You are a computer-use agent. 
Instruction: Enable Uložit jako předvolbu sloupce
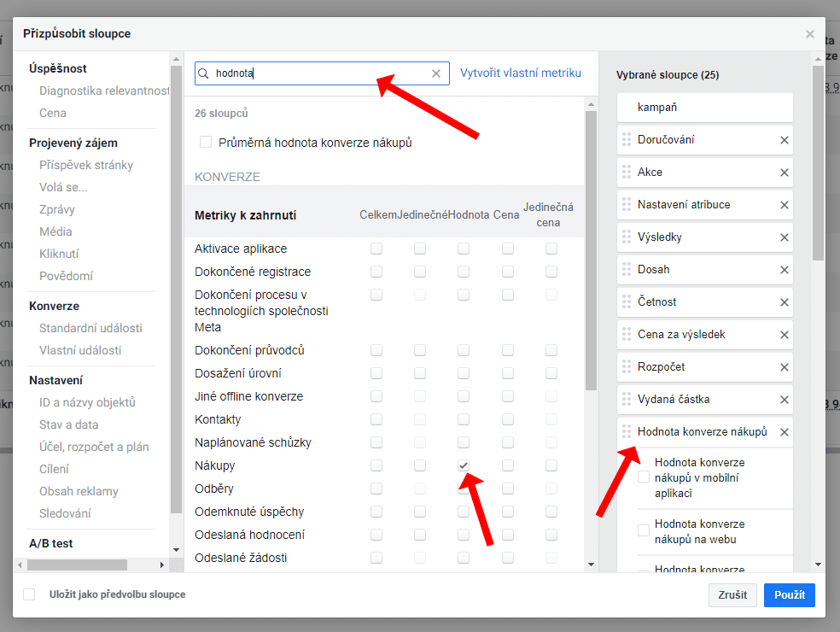(30, 594)
